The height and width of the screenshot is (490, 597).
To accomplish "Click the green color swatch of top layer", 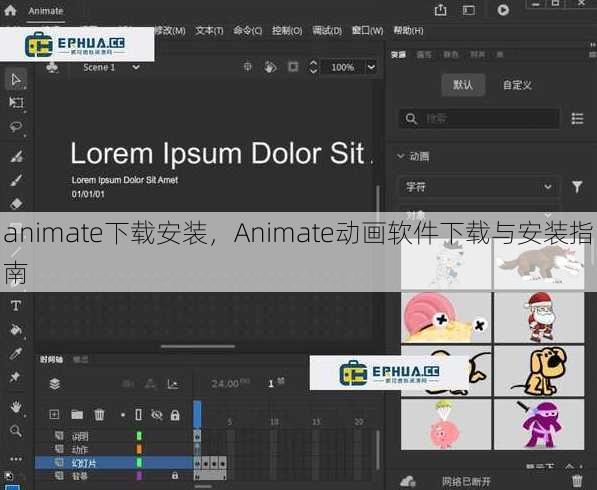I will (x=139, y=436).
